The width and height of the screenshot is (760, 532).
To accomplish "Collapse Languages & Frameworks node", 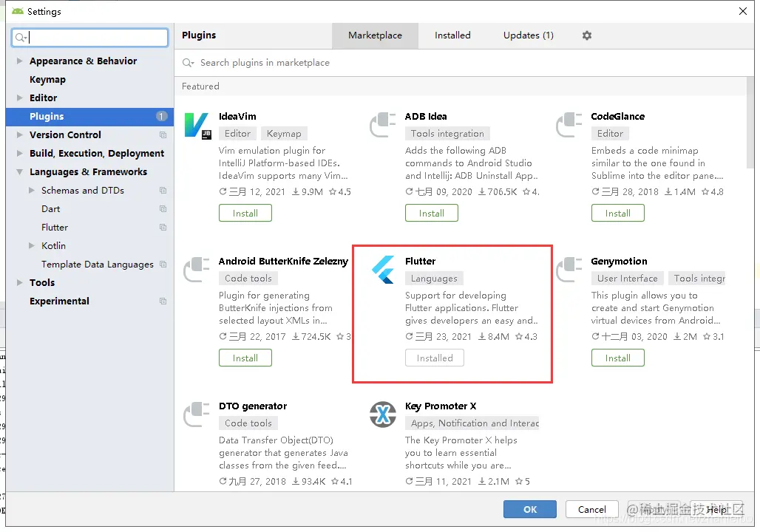I will tap(19, 171).
